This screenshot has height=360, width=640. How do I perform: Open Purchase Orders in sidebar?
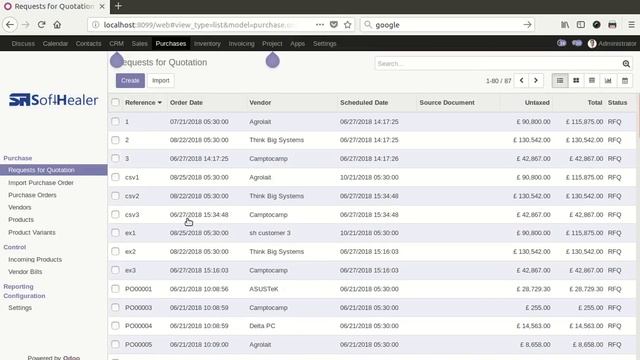(x=32, y=195)
